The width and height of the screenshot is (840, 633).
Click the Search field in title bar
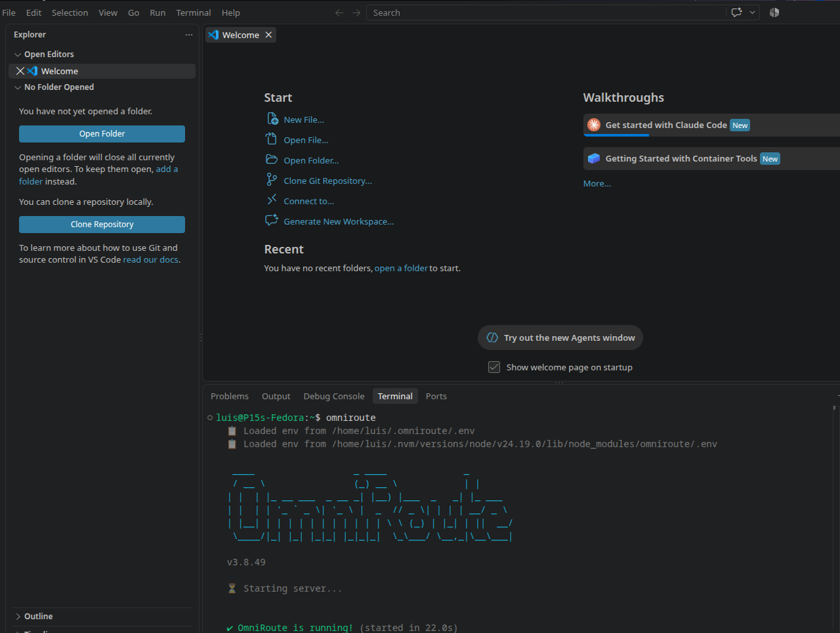tap(546, 12)
